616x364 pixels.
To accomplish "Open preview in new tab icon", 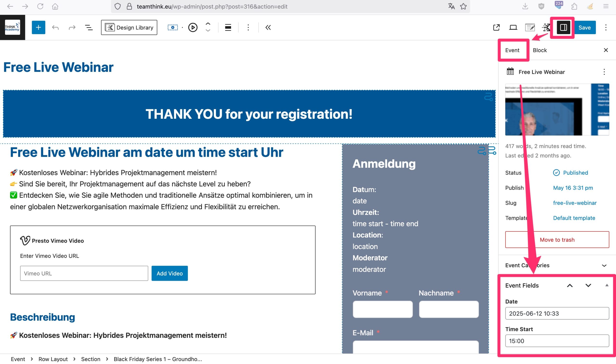I will (496, 27).
